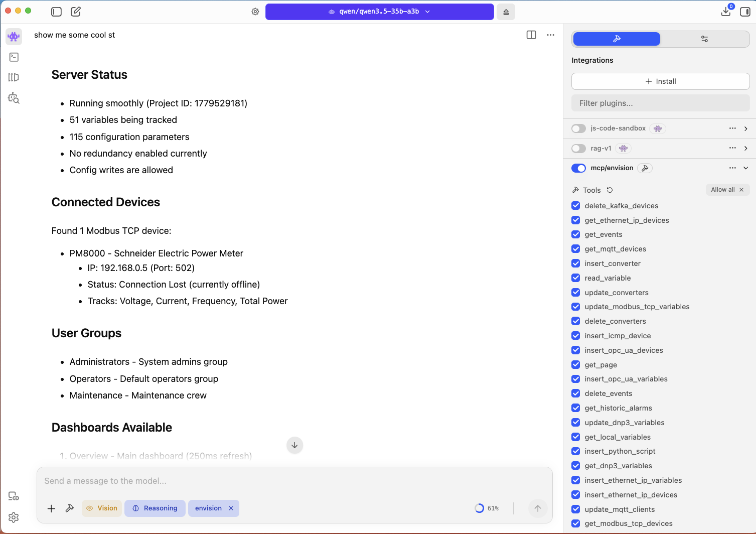
Task: Toggle the Vision chip
Action: pos(102,508)
